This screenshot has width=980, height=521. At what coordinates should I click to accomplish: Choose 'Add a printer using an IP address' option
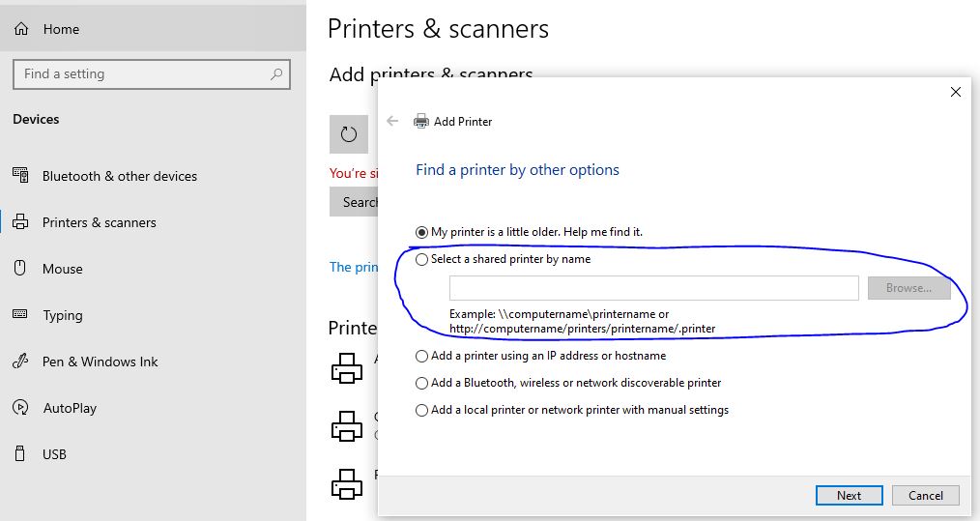pyautogui.click(x=421, y=356)
